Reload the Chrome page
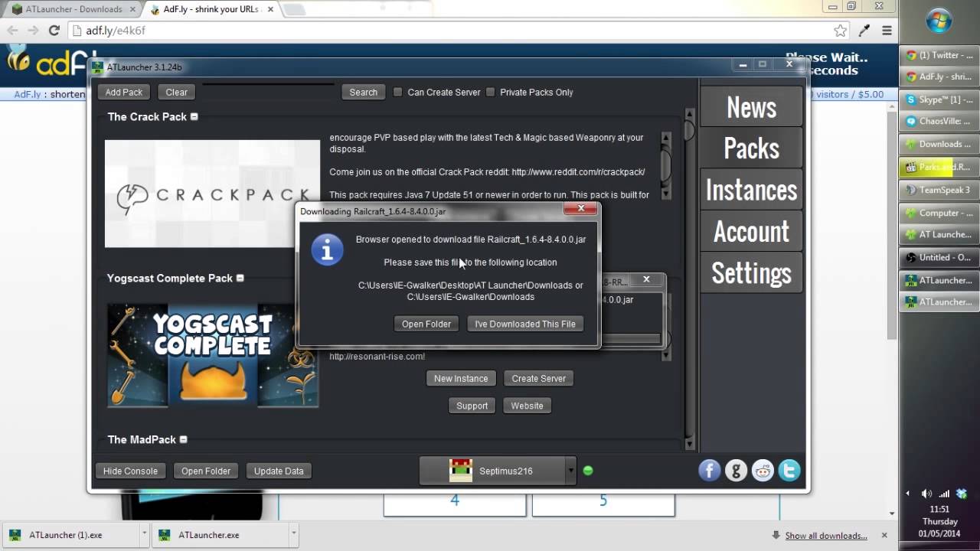Image resolution: width=980 pixels, height=551 pixels. pos(54,31)
